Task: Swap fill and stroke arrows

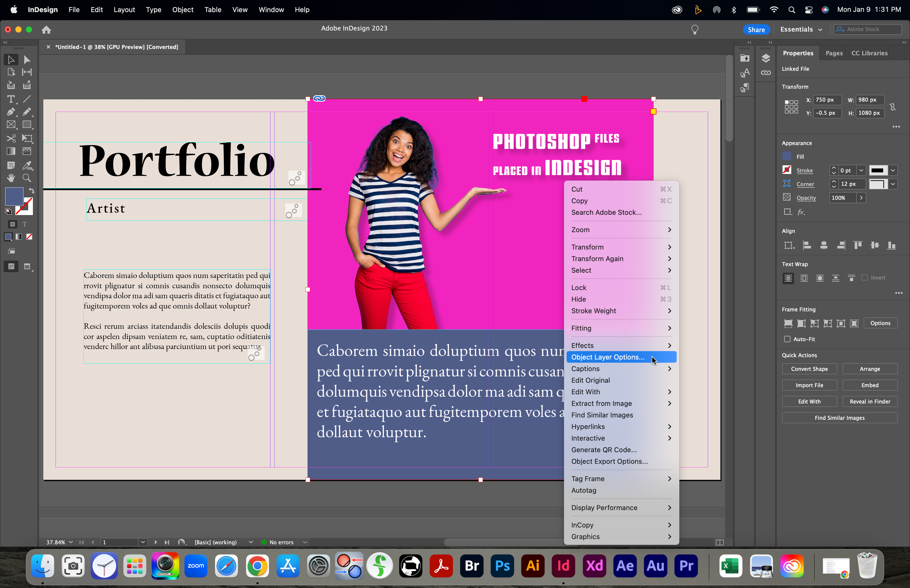Action: click(32, 190)
